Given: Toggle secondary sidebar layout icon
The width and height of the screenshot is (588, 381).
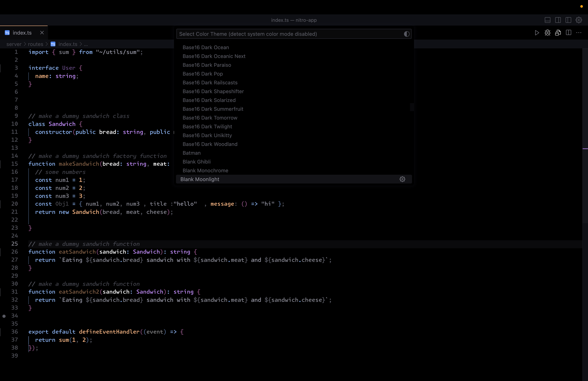Looking at the screenshot, I should pos(568,20).
